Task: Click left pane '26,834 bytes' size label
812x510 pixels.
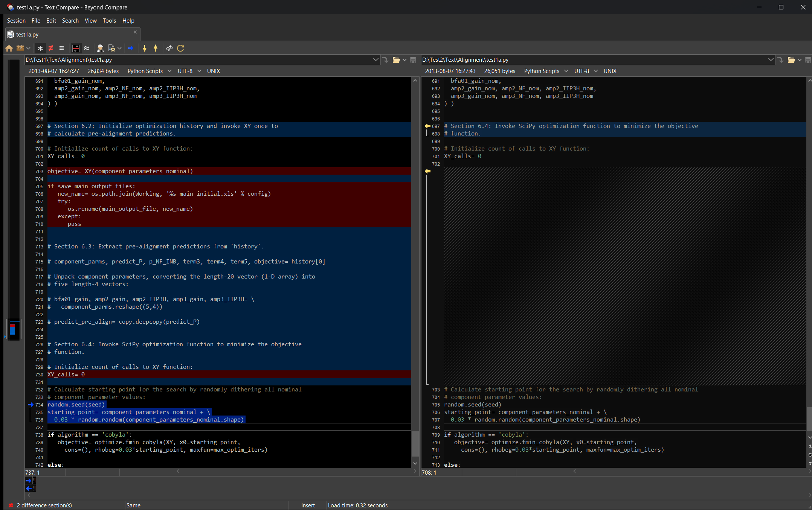Action: 103,71
